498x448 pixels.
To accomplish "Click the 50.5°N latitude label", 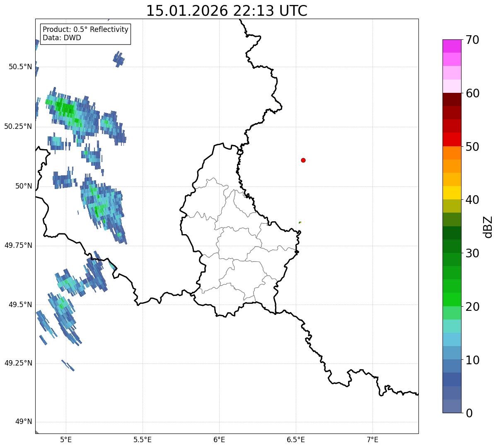I will tap(20, 67).
